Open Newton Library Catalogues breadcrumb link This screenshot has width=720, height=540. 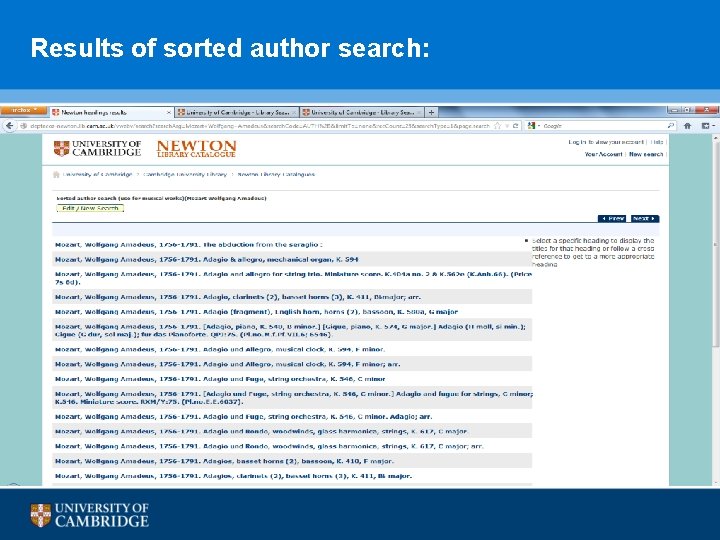pyautogui.click(x=276, y=174)
